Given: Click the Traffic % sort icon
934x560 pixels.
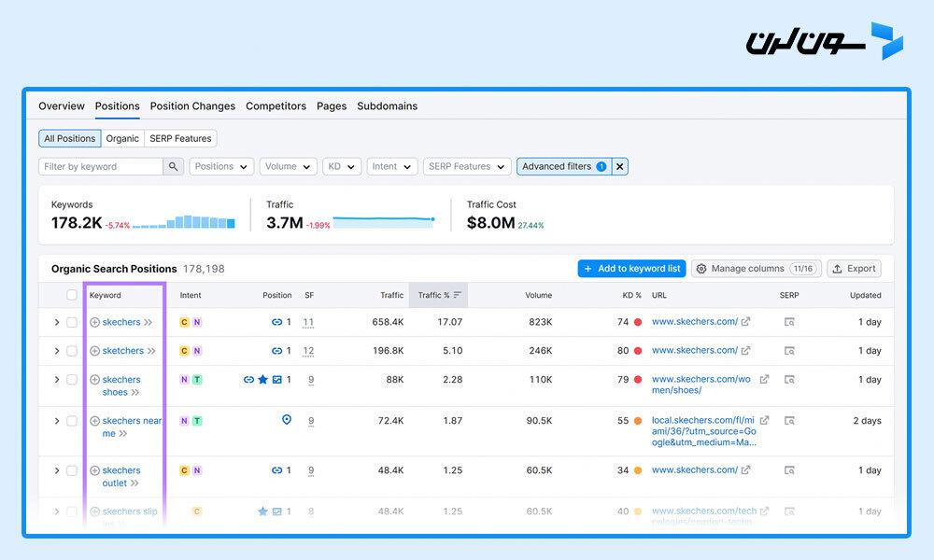Looking at the screenshot, I should coord(458,295).
